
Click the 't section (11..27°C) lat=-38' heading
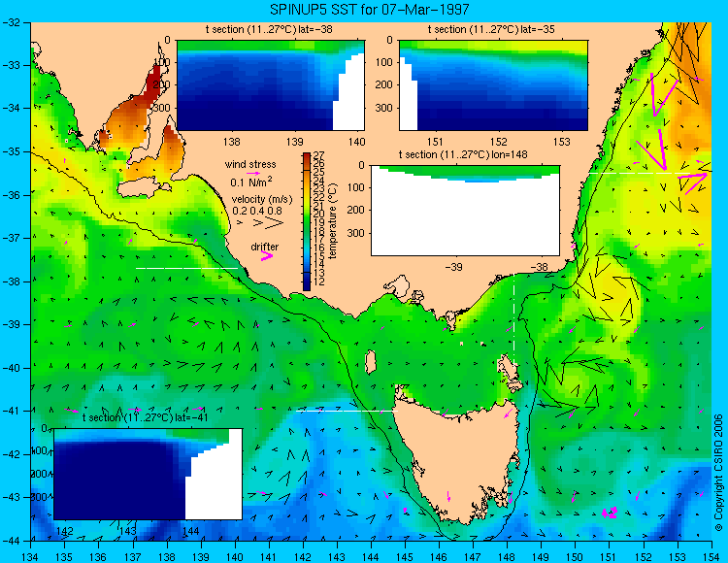point(269,29)
